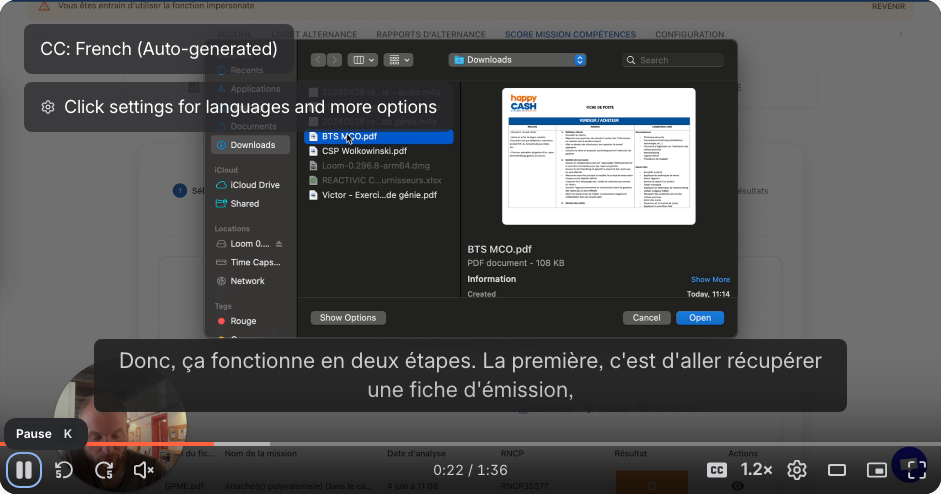Open CONFIGURATION tab in background page
941x494 pixels.
tap(690, 34)
